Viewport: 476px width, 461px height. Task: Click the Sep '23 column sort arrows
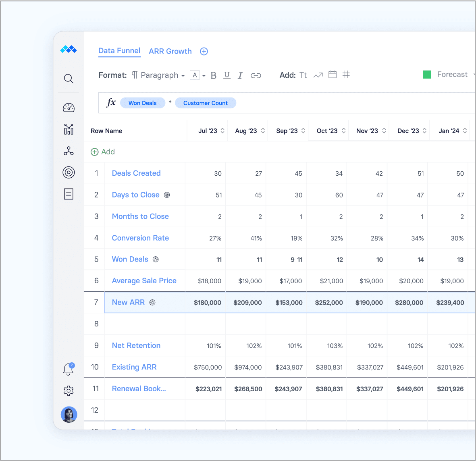(303, 131)
